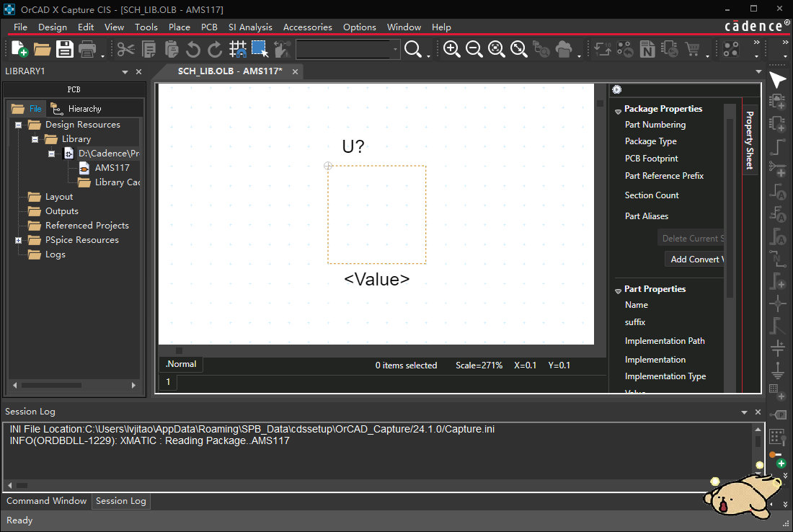Click the printer icon
This screenshot has height=532, width=793.
click(87, 49)
